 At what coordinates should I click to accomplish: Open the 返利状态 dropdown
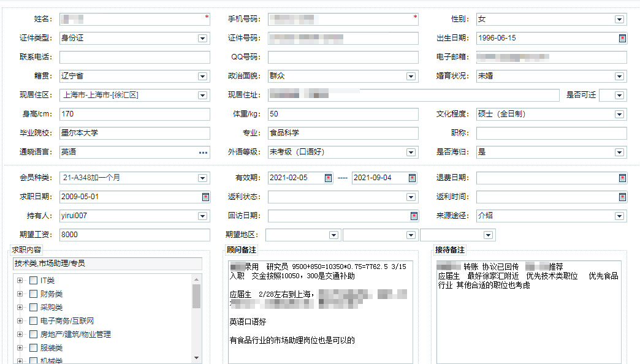point(411,197)
